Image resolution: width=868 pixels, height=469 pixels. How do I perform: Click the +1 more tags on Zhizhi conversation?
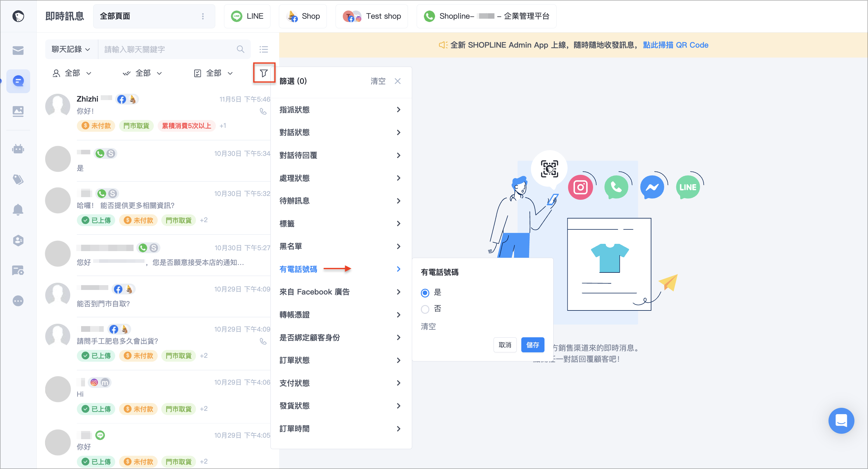coord(223,126)
